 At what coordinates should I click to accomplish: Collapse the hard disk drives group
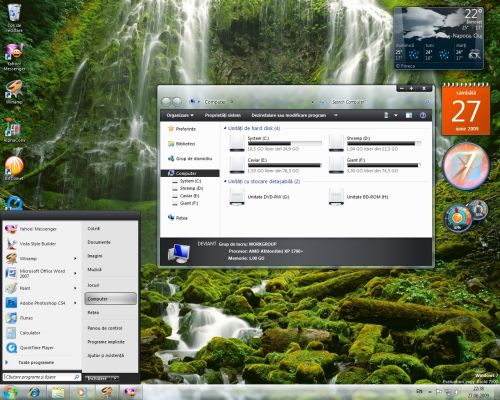tap(225, 128)
